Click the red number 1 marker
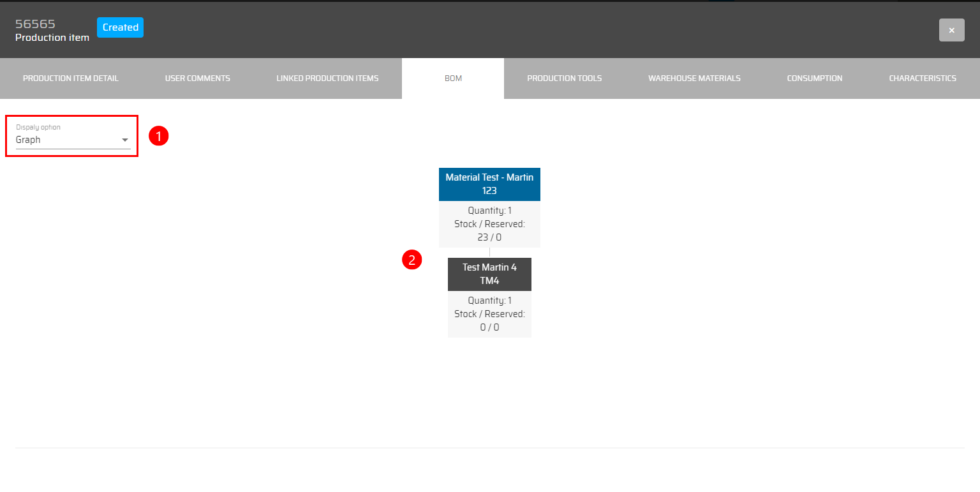This screenshot has width=980, height=492. (x=158, y=136)
